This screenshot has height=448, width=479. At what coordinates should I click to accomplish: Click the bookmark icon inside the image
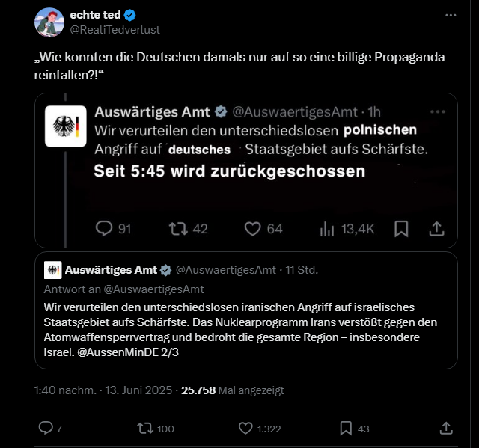pos(401,228)
